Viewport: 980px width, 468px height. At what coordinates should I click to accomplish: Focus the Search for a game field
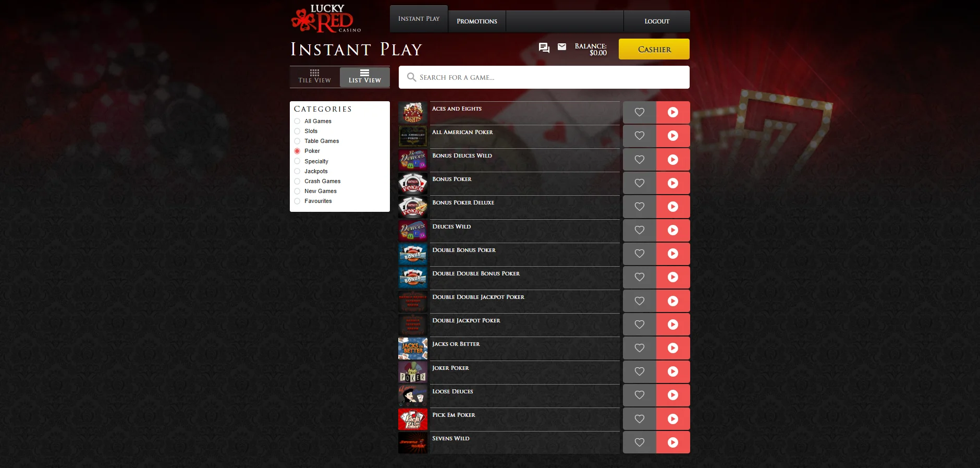tap(544, 77)
